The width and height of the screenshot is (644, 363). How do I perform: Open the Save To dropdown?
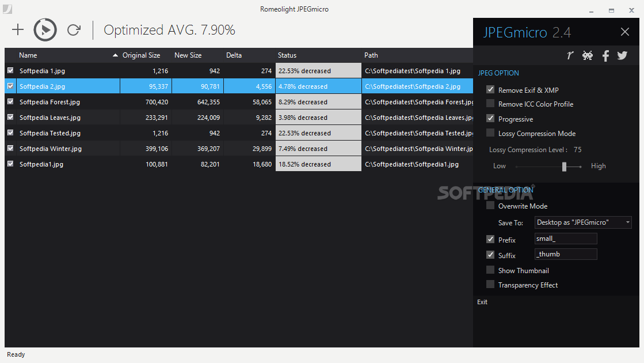pyautogui.click(x=583, y=222)
